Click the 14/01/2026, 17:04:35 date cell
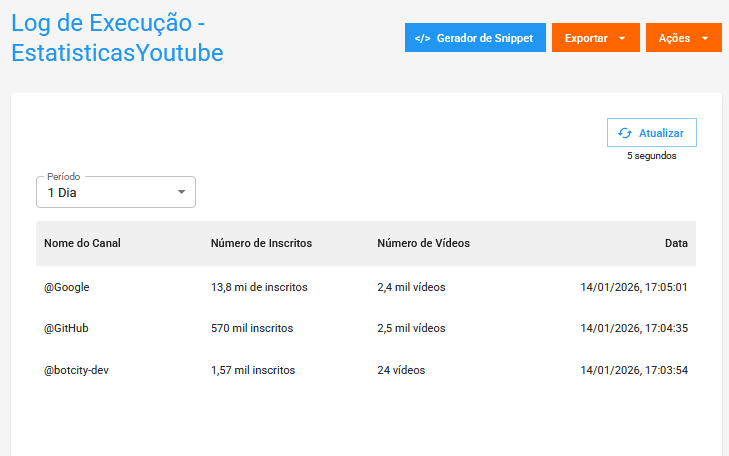This screenshot has height=456, width=729. [x=633, y=328]
